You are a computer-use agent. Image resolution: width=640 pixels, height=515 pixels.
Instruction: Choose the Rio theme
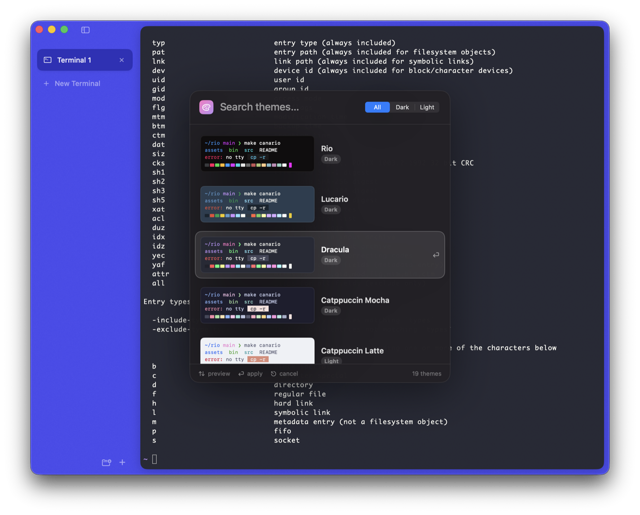pyautogui.click(x=320, y=153)
